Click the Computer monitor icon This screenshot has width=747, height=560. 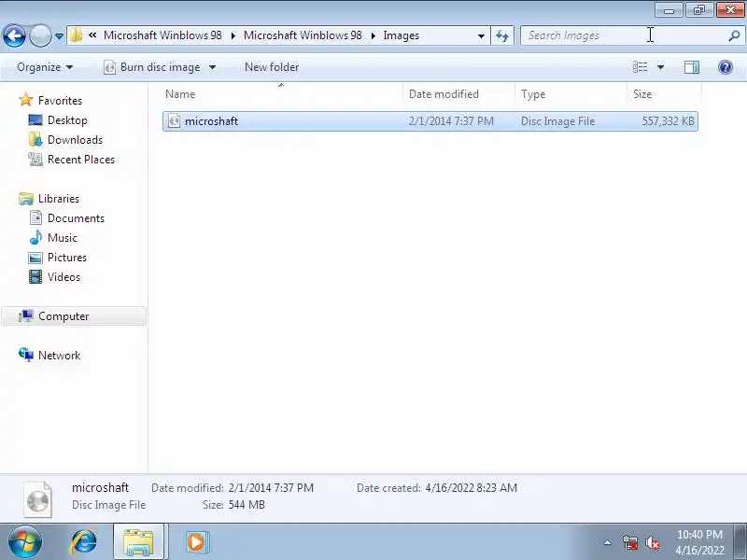(26, 315)
